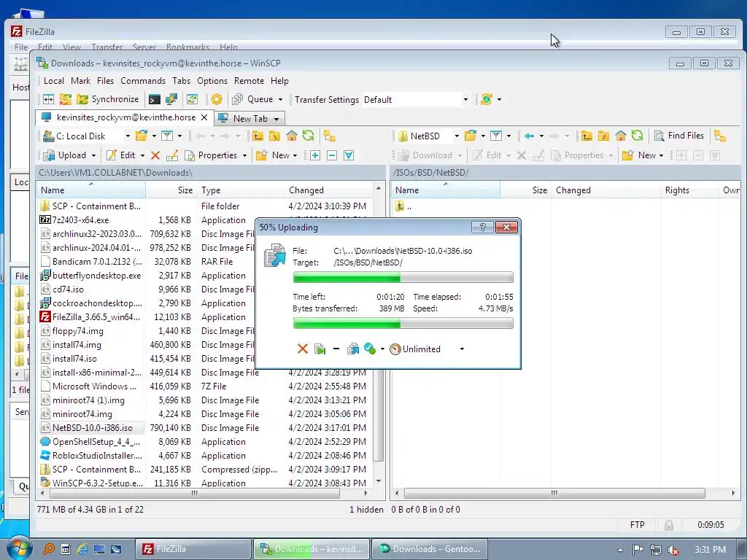Click Synchronize button in toolbar
This screenshot has height=560, width=747.
[x=108, y=99]
